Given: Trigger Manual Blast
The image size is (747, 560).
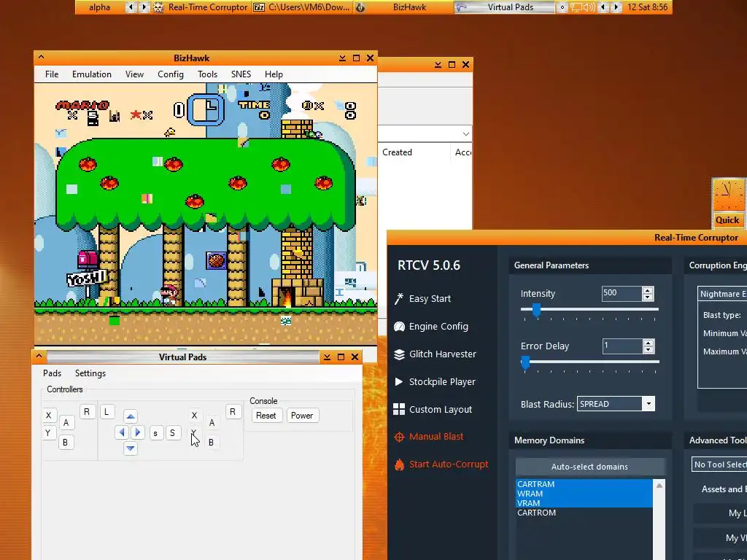Looking at the screenshot, I should tap(429, 436).
